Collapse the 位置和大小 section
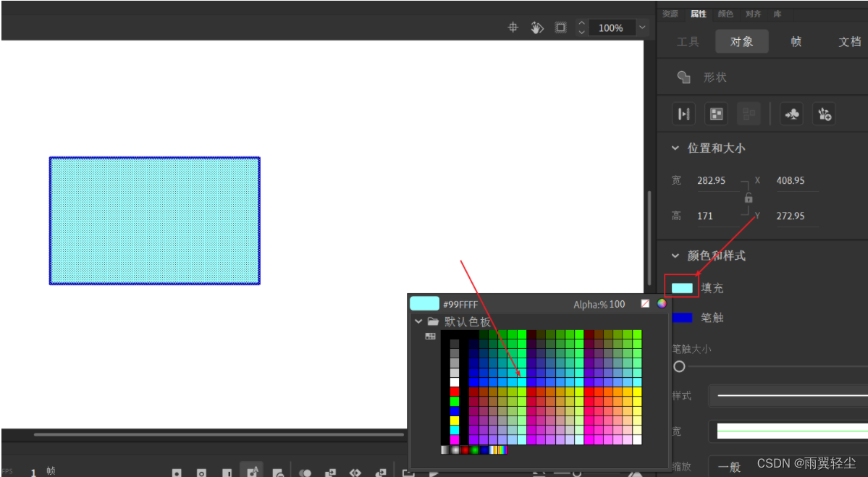This screenshot has height=477, width=868. [675, 148]
